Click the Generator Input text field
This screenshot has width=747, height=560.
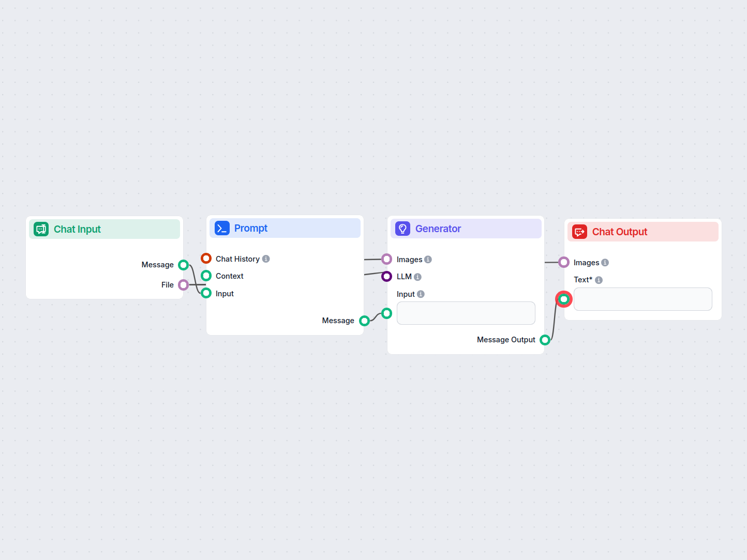point(466,313)
